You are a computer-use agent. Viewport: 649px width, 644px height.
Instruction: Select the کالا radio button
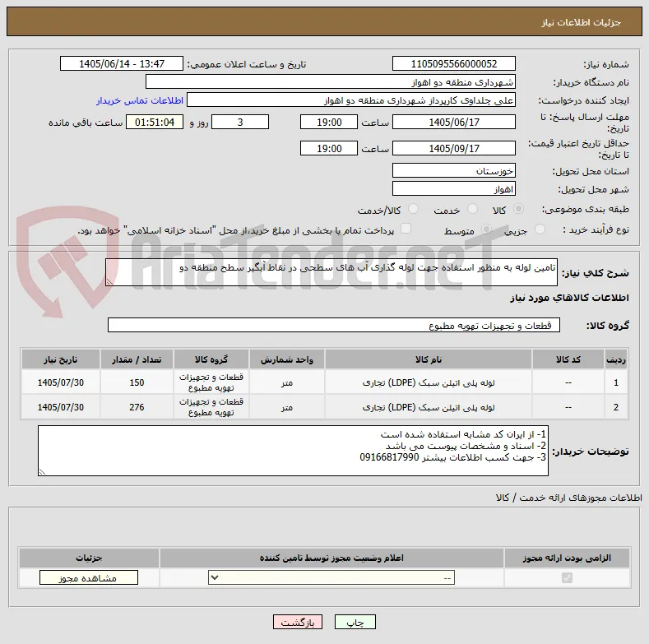click(x=518, y=209)
